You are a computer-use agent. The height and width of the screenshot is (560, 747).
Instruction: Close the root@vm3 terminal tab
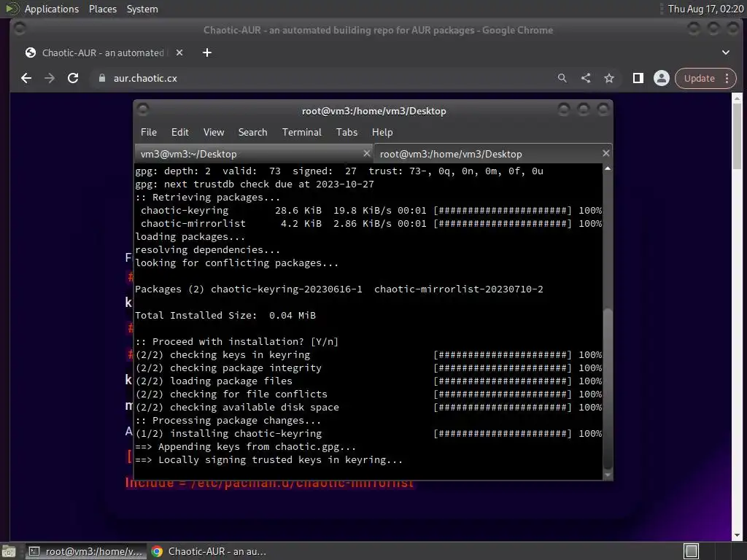605,153
